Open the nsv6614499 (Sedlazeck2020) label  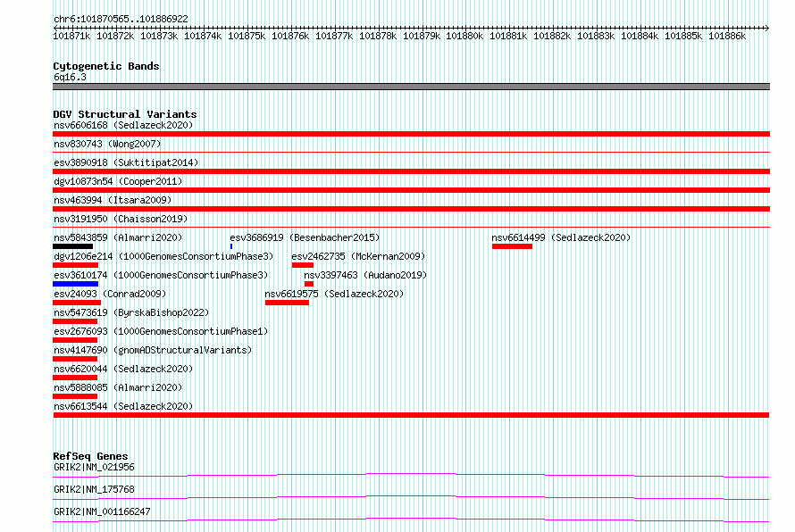561,237
